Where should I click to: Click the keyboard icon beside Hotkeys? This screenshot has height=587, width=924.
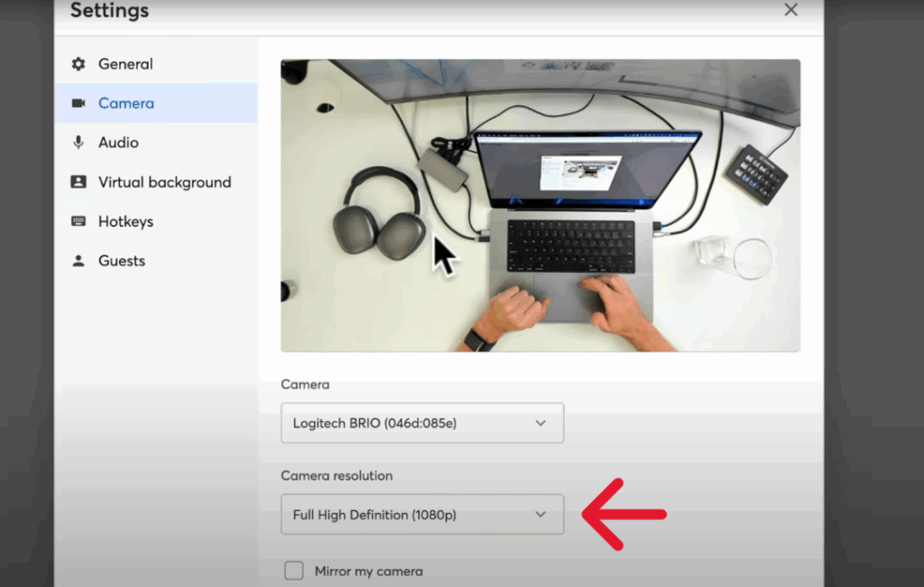[x=79, y=221]
